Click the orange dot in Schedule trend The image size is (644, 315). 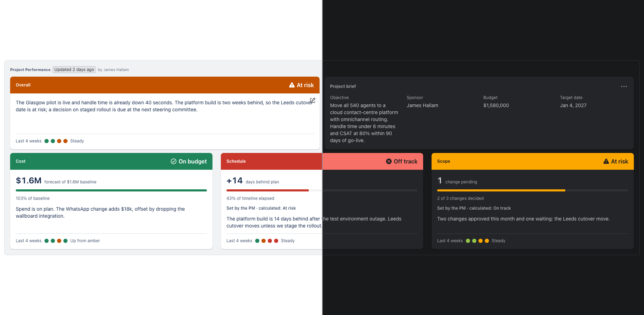264,241
